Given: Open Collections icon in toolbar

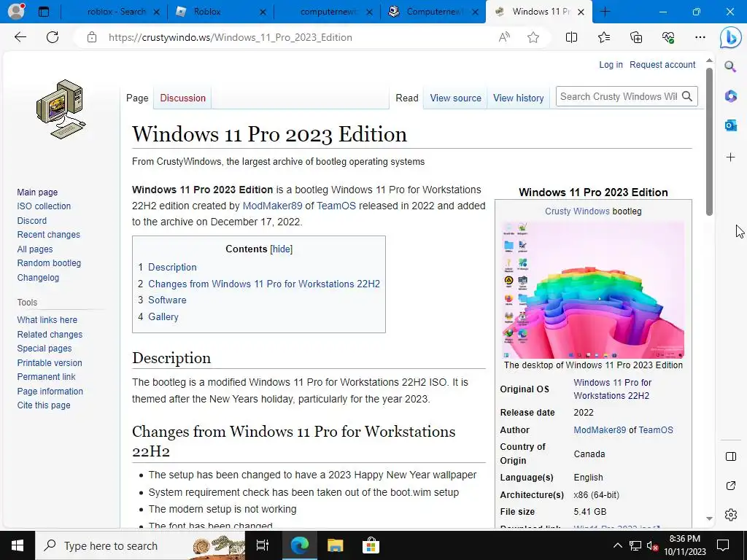Looking at the screenshot, I should (x=636, y=37).
